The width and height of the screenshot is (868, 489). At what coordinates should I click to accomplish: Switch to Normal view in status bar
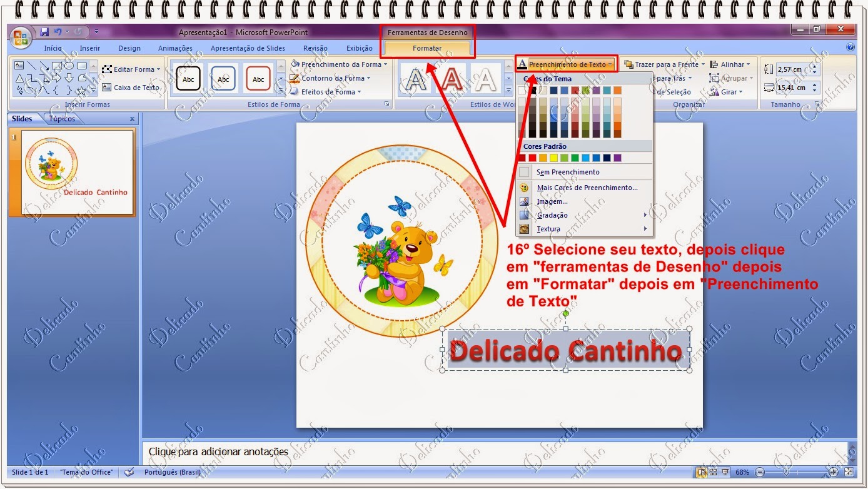pos(702,472)
